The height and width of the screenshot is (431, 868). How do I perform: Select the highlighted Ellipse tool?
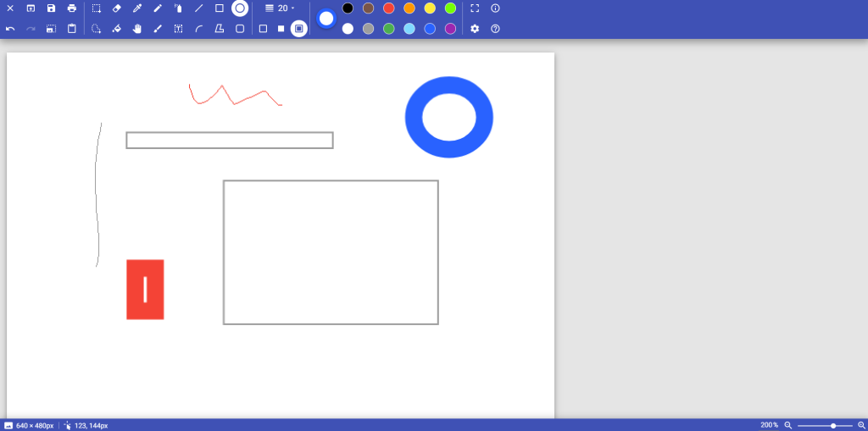[x=240, y=8]
